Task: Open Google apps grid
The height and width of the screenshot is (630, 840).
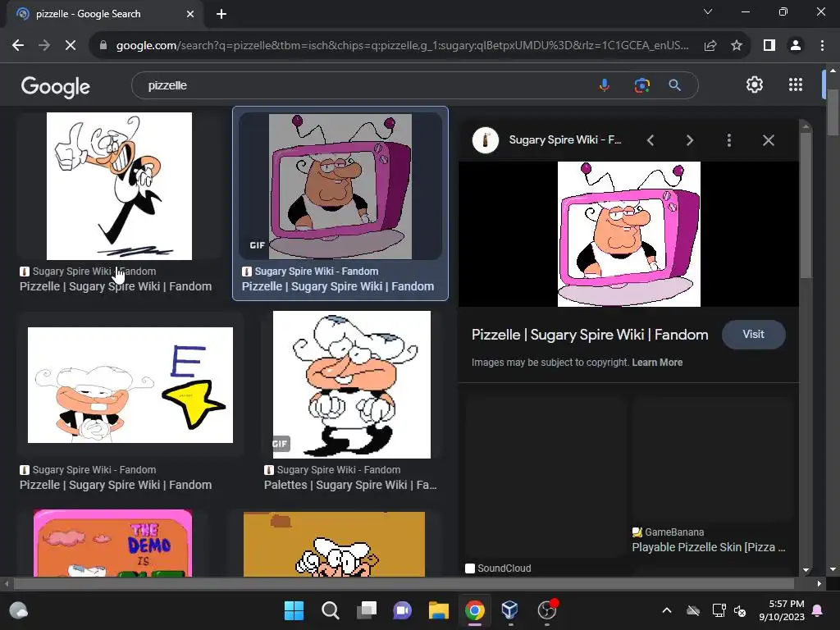Action: pos(796,84)
